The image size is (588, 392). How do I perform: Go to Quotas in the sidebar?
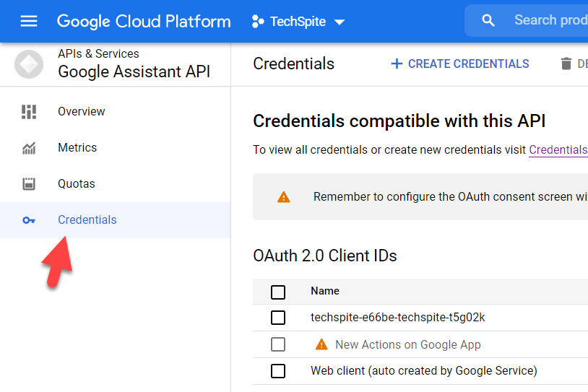tap(77, 184)
